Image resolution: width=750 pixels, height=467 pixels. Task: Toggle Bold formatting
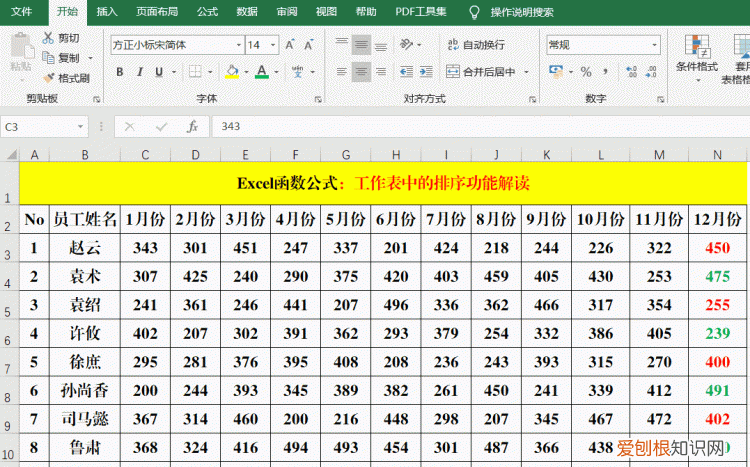coord(120,72)
